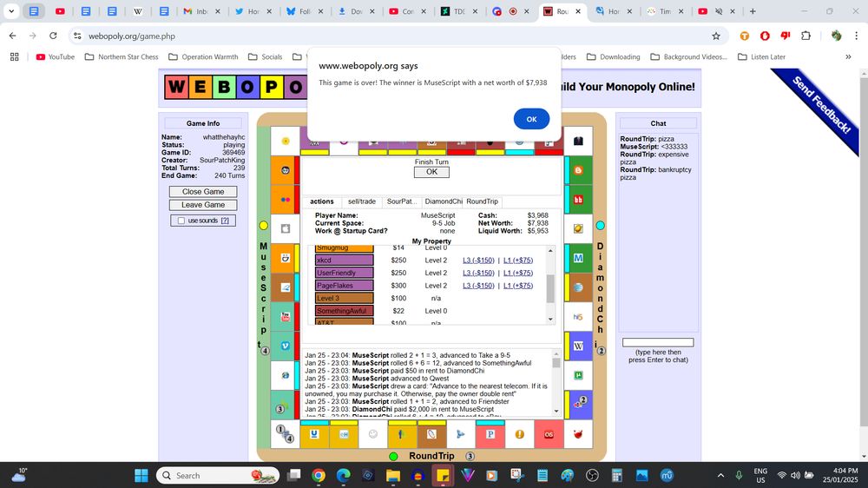The height and width of the screenshot is (488, 868).
Task: Select the PageFlakes property label
Action: tap(344, 286)
